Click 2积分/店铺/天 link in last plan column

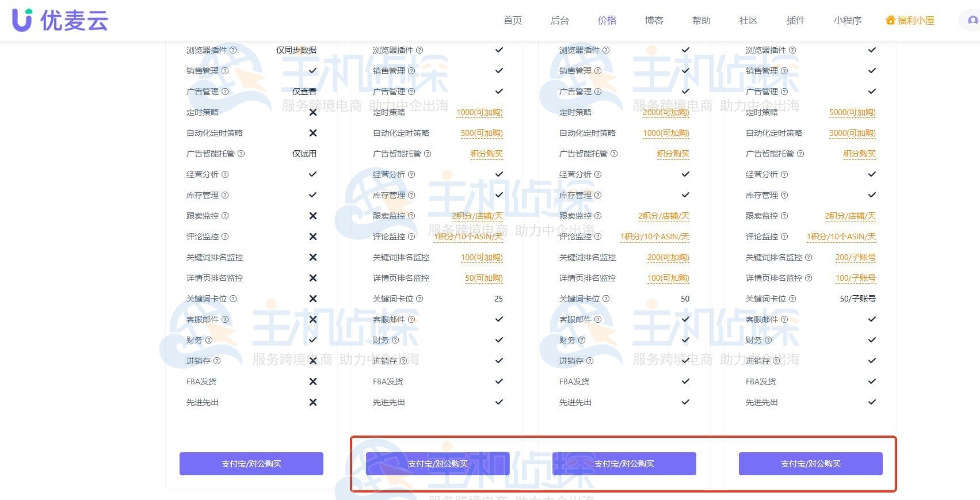pyautogui.click(x=851, y=216)
